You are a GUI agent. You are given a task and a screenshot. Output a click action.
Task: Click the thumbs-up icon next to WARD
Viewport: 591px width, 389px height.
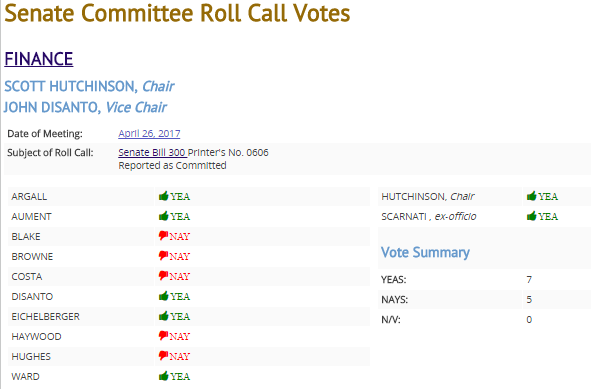(163, 375)
